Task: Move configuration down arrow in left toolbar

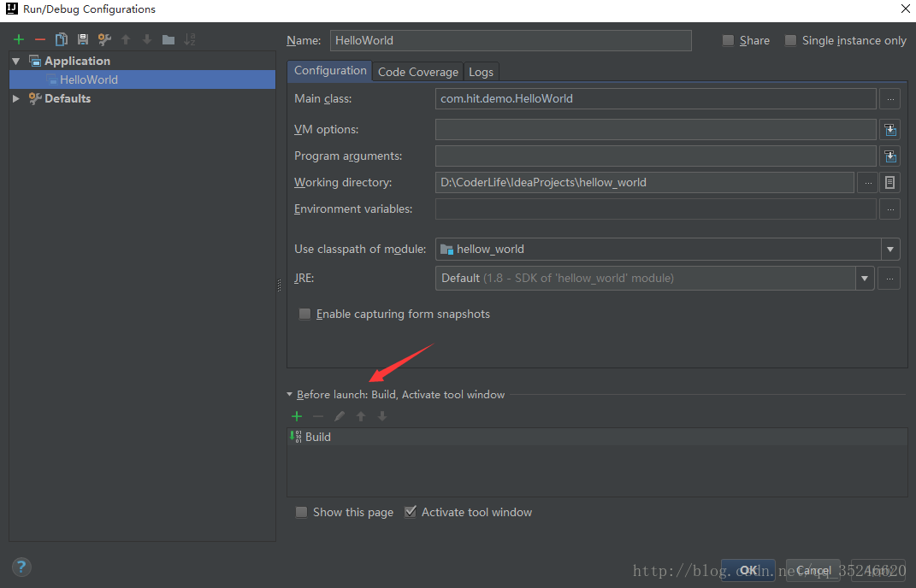Action: (x=147, y=39)
